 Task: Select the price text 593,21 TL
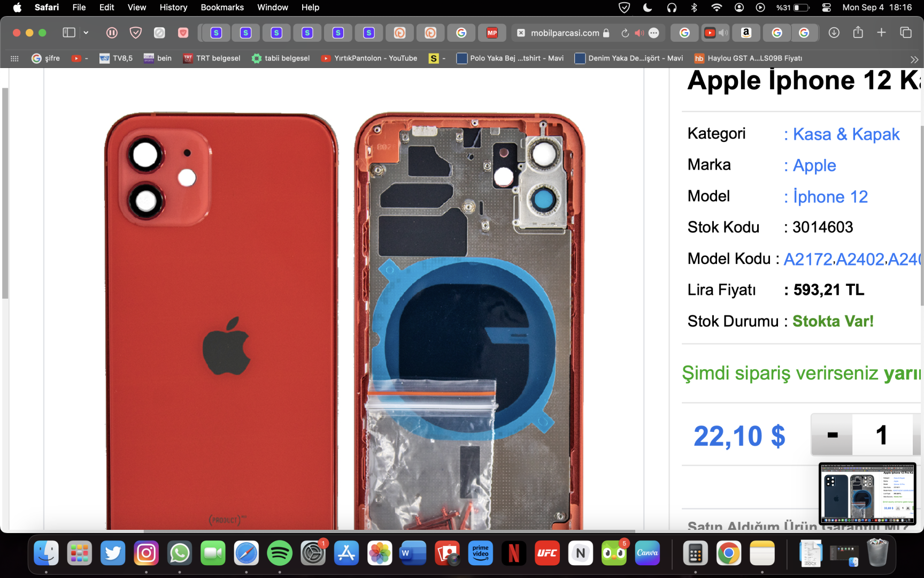pos(829,290)
